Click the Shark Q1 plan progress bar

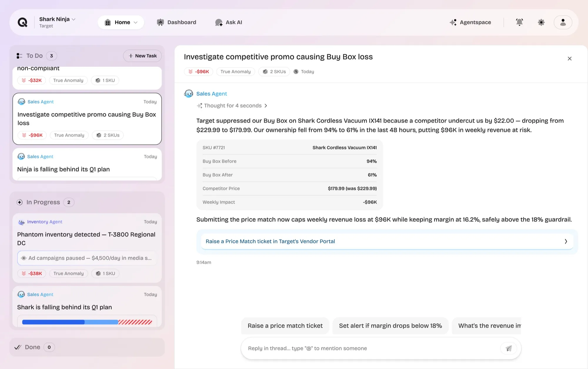87,322
